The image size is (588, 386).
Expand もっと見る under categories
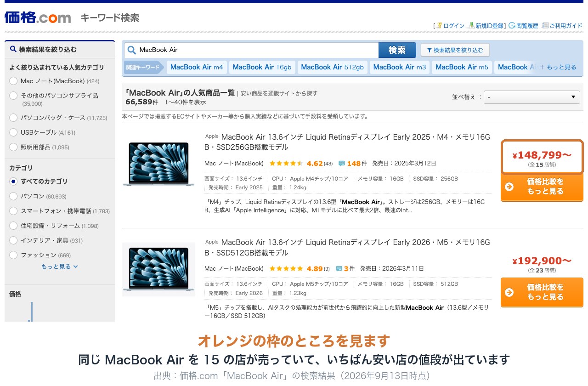pos(60,267)
